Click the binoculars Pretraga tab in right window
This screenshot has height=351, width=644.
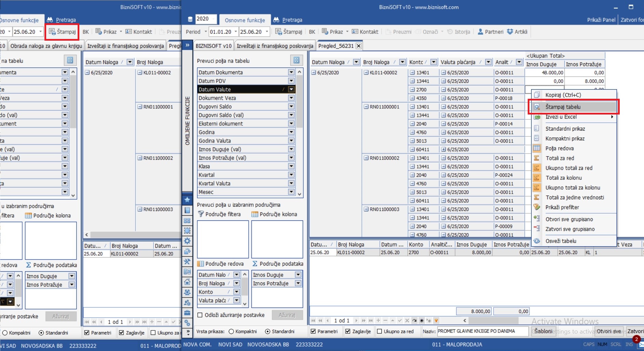tap(288, 20)
